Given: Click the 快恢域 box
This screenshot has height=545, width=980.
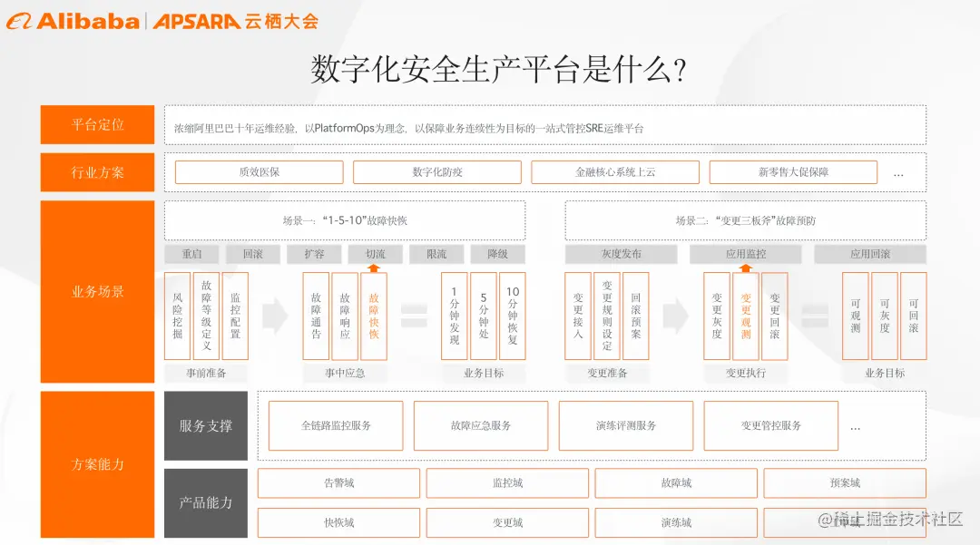Looking at the screenshot, I should (x=338, y=522).
